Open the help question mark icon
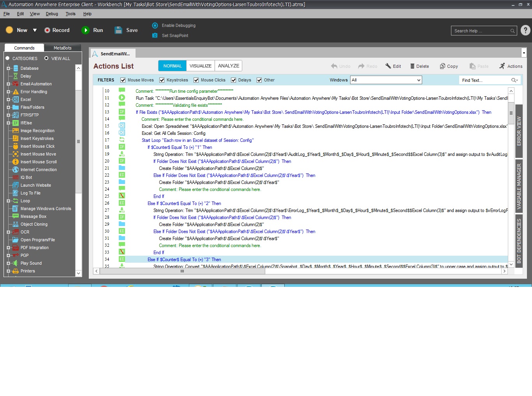 (525, 30)
